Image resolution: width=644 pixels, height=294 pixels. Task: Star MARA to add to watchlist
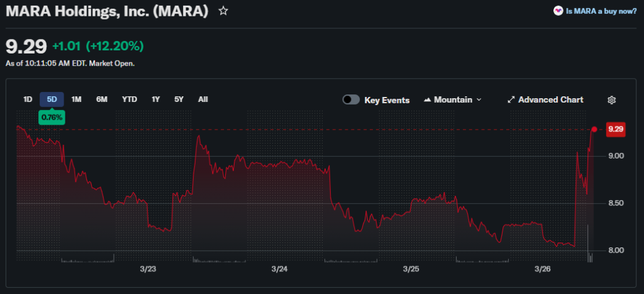pyautogui.click(x=223, y=11)
